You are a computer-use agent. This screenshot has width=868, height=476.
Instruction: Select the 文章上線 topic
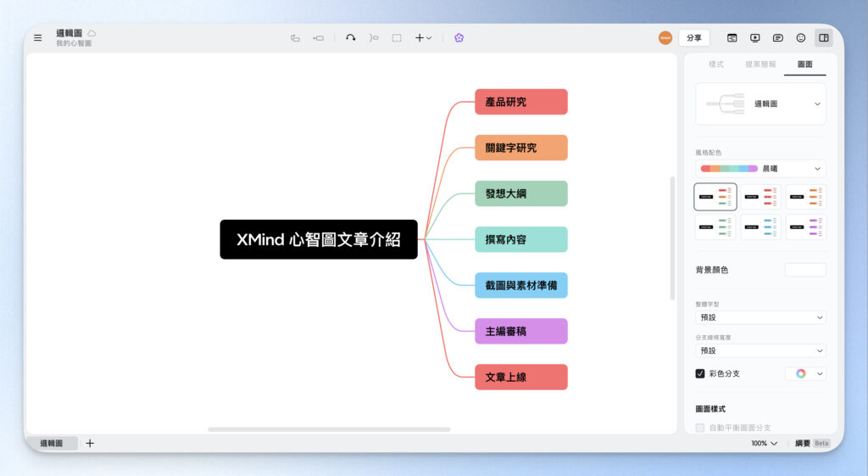pos(521,378)
